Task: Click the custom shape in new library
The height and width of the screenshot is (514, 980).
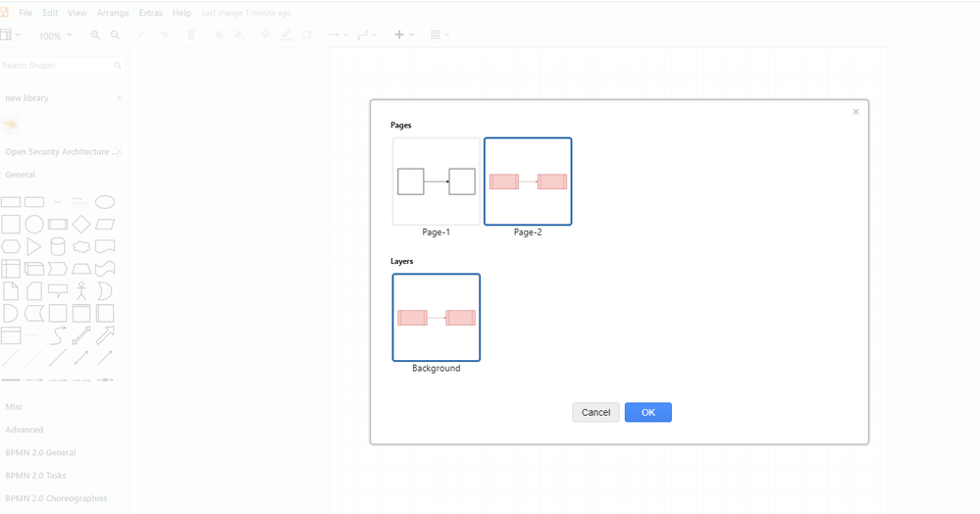Action: (x=11, y=125)
